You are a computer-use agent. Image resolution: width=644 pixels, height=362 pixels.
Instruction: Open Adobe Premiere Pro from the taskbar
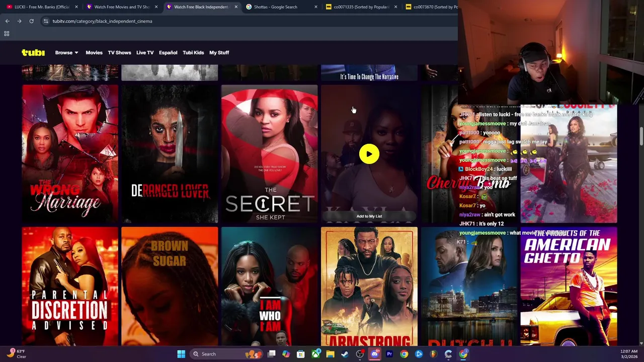coord(389,354)
